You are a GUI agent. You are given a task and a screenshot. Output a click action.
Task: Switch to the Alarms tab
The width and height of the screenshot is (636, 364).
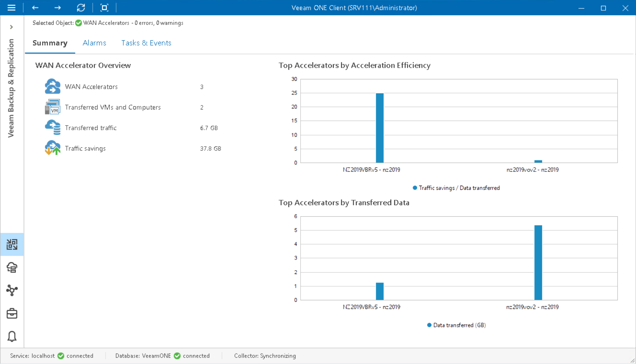[x=94, y=43]
